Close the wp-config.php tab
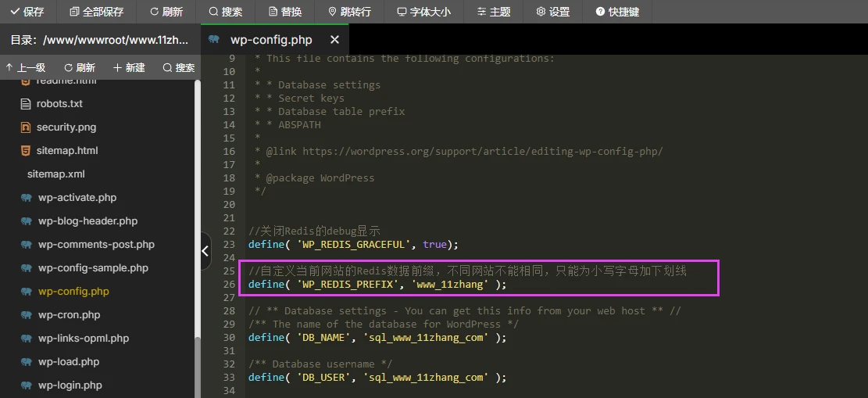This screenshot has width=868, height=398. [x=334, y=40]
